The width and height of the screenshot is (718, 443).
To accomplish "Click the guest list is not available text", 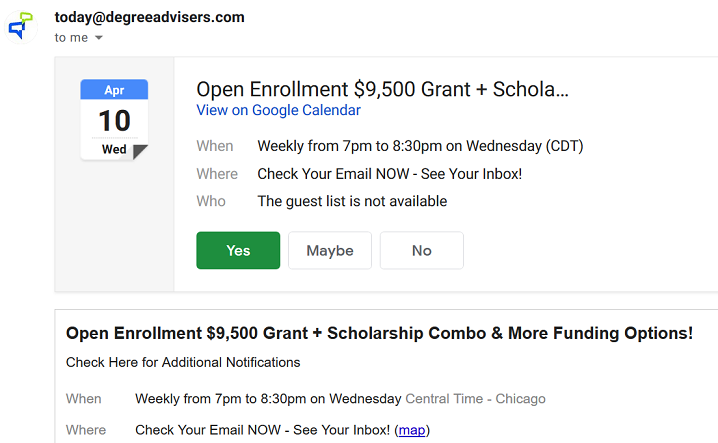I will (352, 201).
